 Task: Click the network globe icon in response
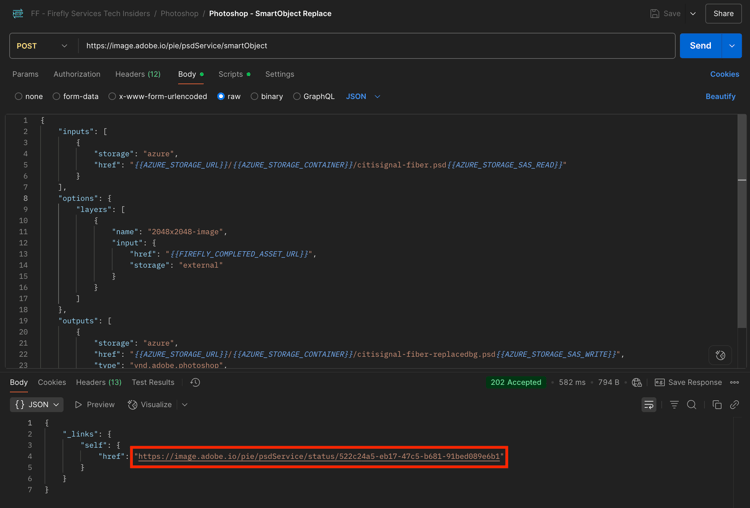637,382
